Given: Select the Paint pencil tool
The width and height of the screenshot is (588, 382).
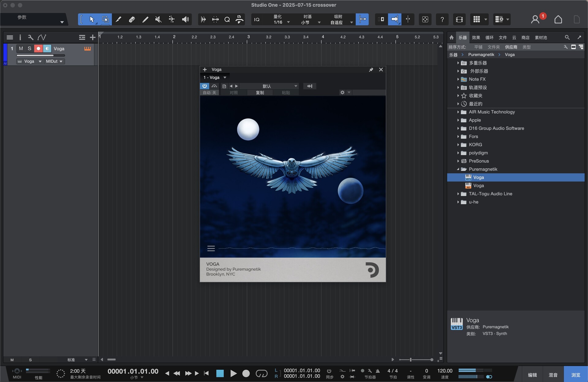Looking at the screenshot, I should tap(119, 19).
